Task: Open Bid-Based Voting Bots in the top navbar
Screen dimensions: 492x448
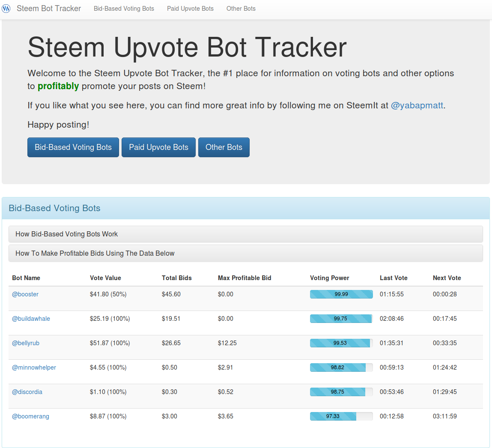Action: (124, 9)
